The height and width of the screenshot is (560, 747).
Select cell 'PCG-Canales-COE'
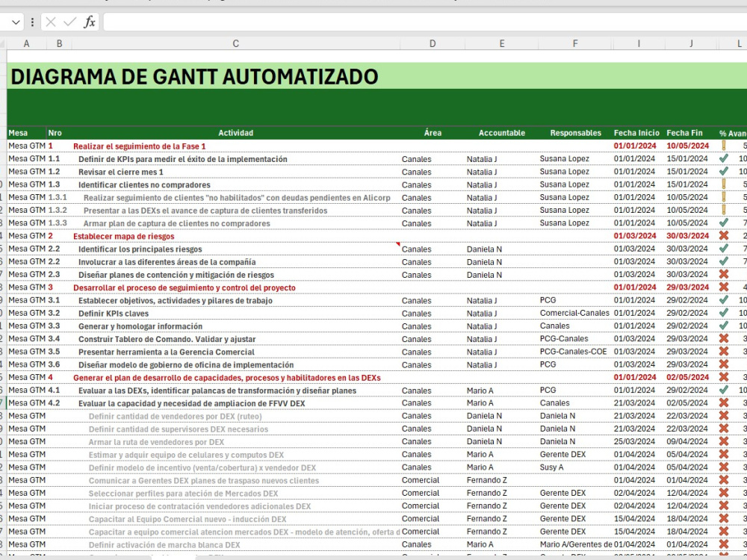(574, 352)
